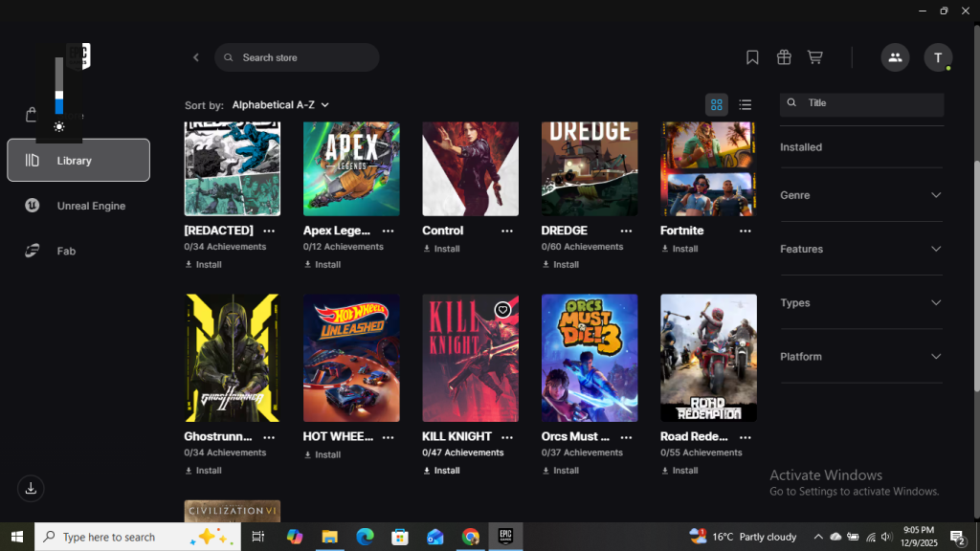Open the Downloads manager icon bottom left
The image size is (980, 551).
(30, 488)
